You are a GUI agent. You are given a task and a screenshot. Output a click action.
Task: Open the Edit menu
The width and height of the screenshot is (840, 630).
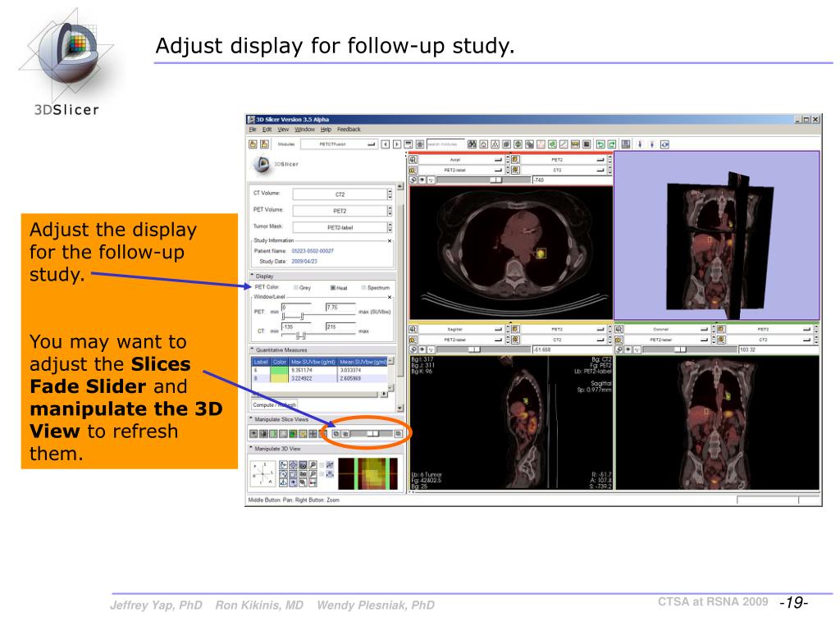267,130
